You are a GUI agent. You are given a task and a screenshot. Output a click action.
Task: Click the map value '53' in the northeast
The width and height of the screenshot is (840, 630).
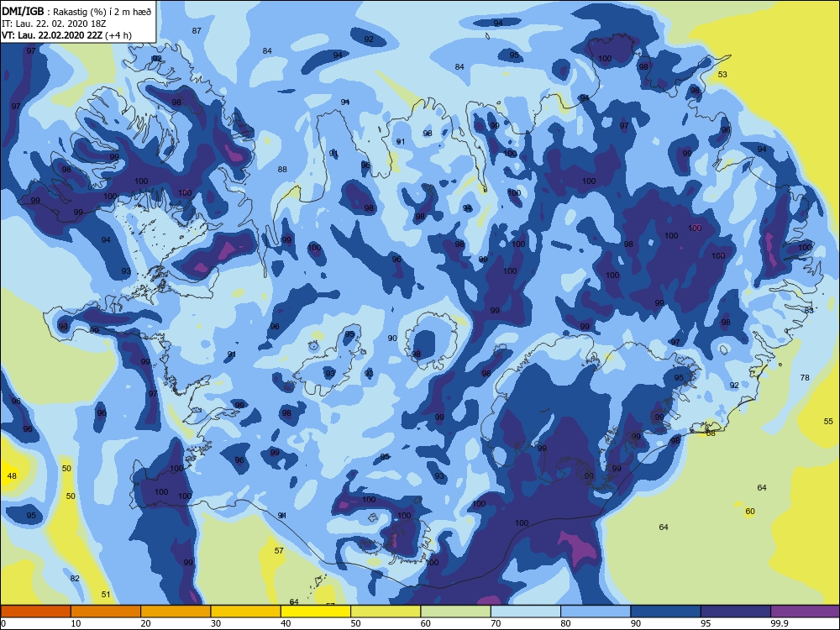(722, 75)
